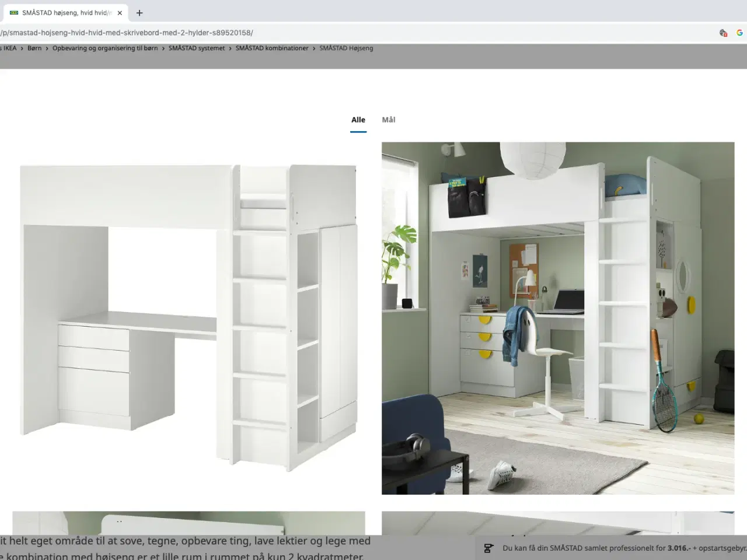
Task: Switch to the Mål tab
Action: pyautogui.click(x=388, y=120)
